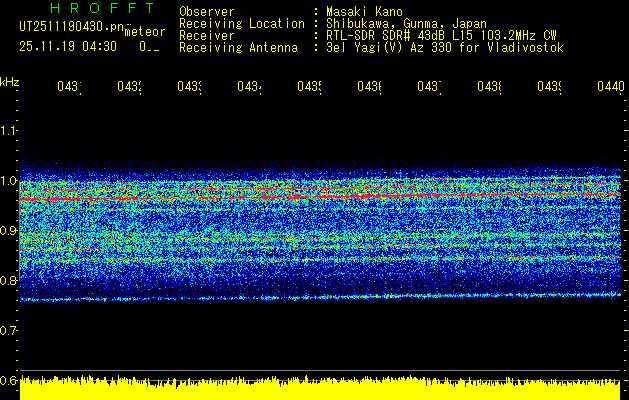Image resolution: width=629 pixels, height=400 pixels.
Task: Click the "Receiving Location" label
Action: pos(242,24)
